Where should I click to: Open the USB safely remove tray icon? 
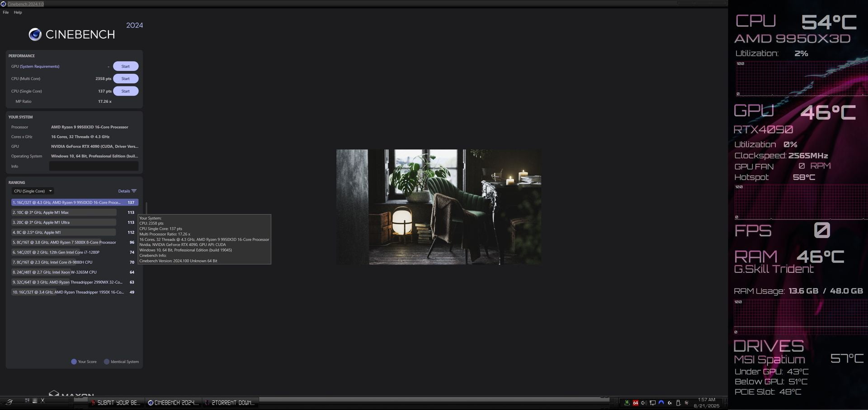678,403
